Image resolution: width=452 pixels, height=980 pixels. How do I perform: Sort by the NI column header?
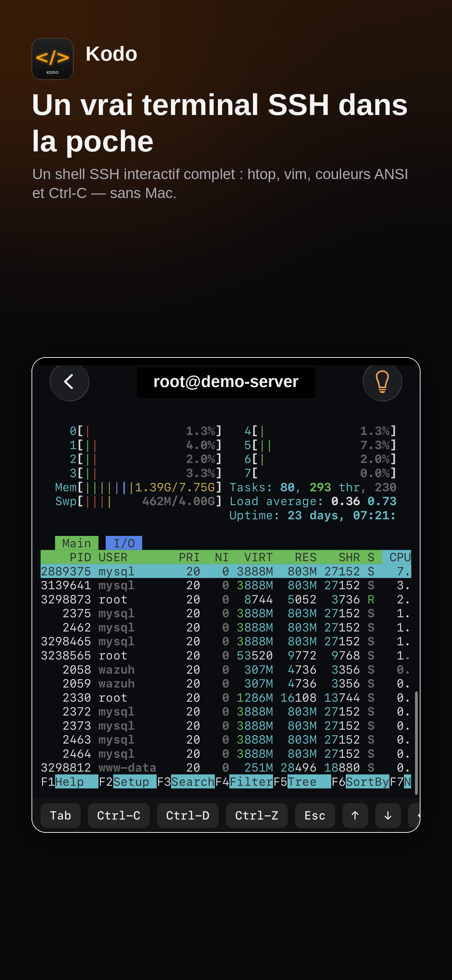222,557
